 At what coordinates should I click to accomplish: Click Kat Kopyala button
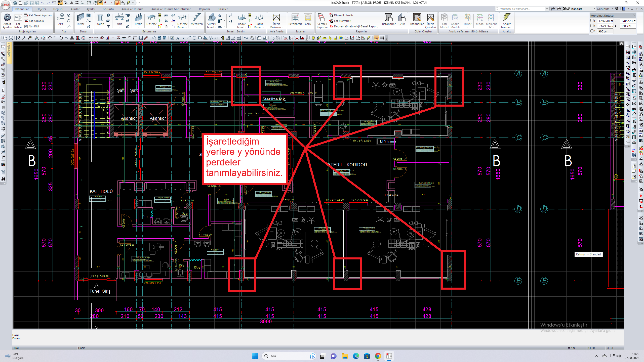(34, 21)
